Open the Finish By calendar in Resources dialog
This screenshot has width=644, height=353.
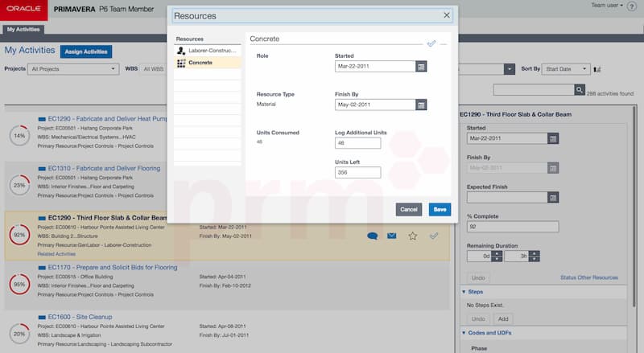[421, 105]
